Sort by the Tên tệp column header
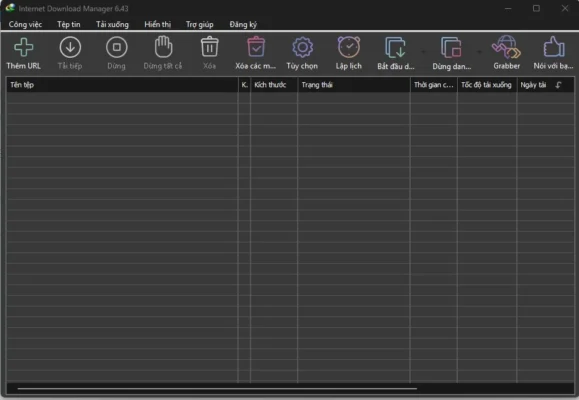This screenshot has width=579, height=400. click(x=122, y=85)
